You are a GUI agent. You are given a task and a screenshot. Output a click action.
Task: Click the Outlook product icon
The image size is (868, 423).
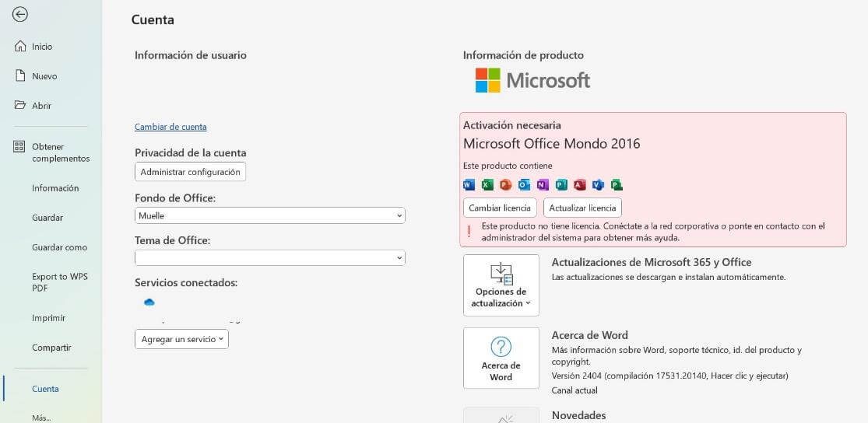(x=524, y=185)
